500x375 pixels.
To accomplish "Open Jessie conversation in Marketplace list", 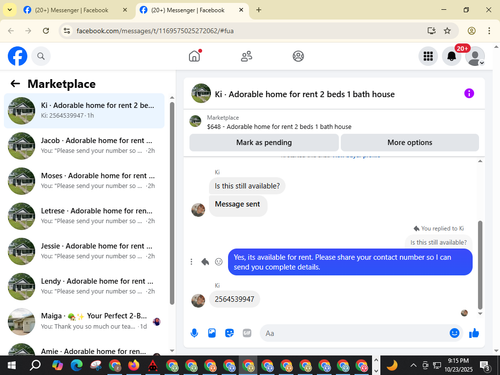I will (84, 251).
